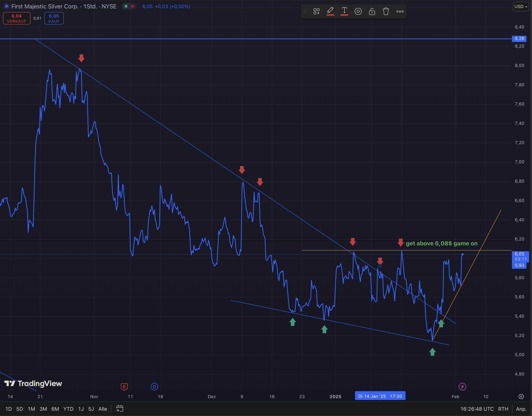532x416 pixels.
Task: Toggle RTH trading session setting
Action: pos(503,409)
